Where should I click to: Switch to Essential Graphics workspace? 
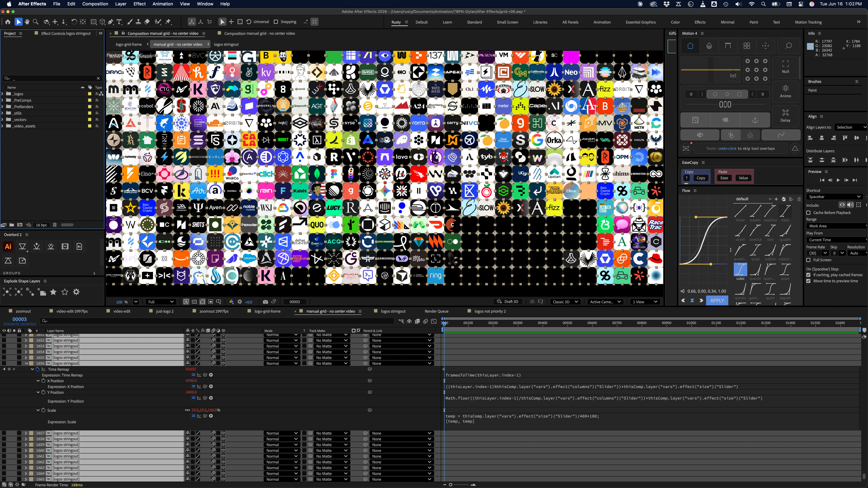[640, 22]
